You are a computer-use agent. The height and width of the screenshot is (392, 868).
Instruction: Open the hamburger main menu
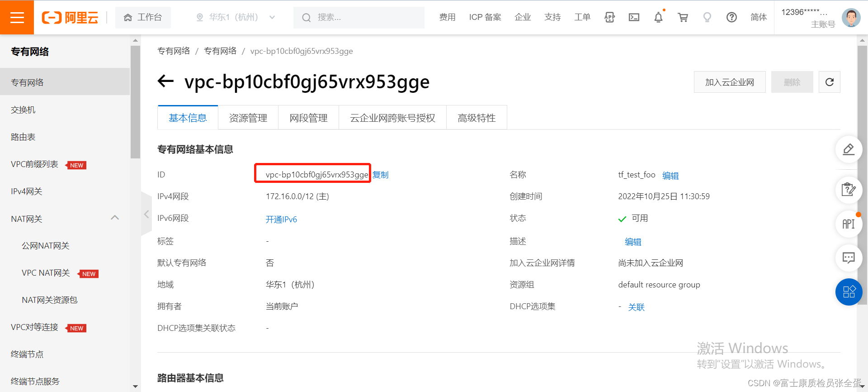click(x=17, y=17)
